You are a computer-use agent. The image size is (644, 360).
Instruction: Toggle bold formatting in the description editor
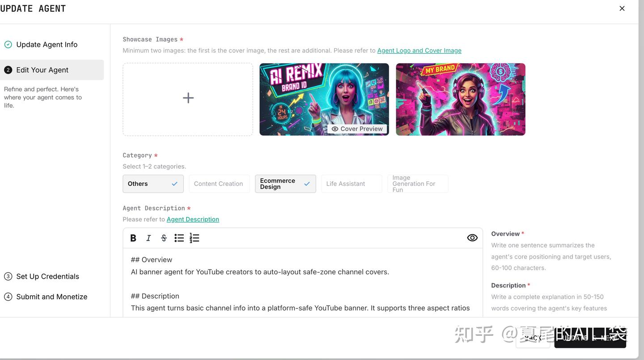click(x=133, y=238)
